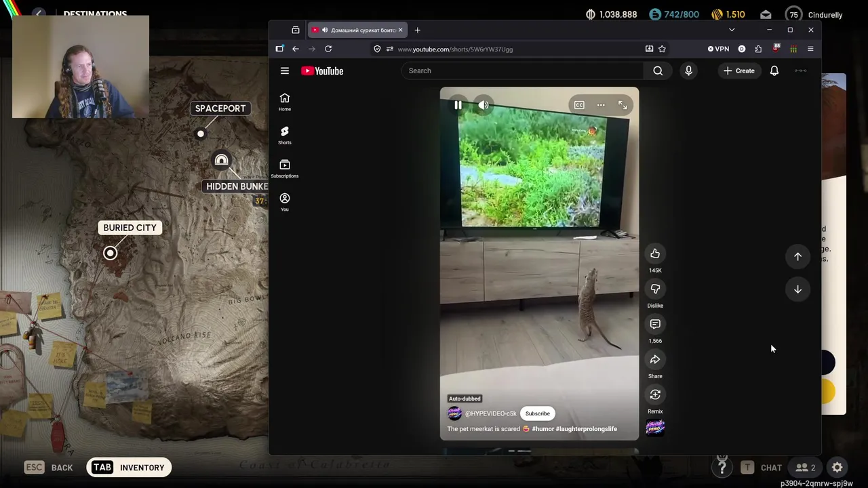Open the You section in sidebar
The image size is (868, 488).
pos(285,202)
